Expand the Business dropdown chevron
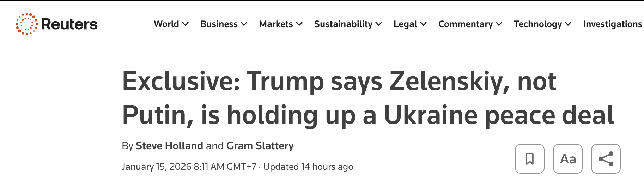 [x=244, y=24]
